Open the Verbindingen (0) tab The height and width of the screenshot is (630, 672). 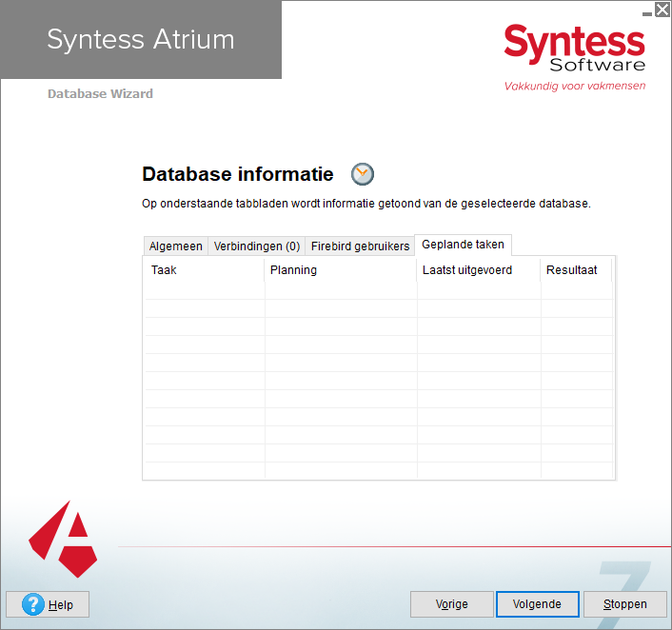pyautogui.click(x=257, y=246)
